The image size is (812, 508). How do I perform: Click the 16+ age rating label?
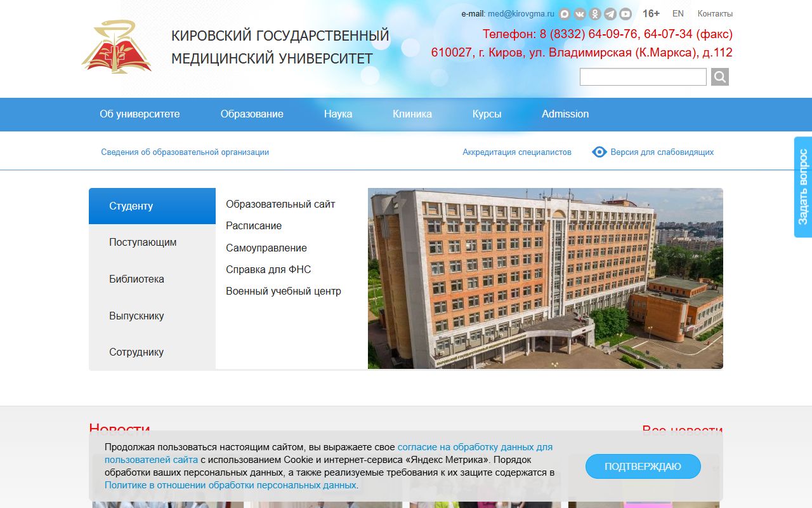(x=651, y=13)
